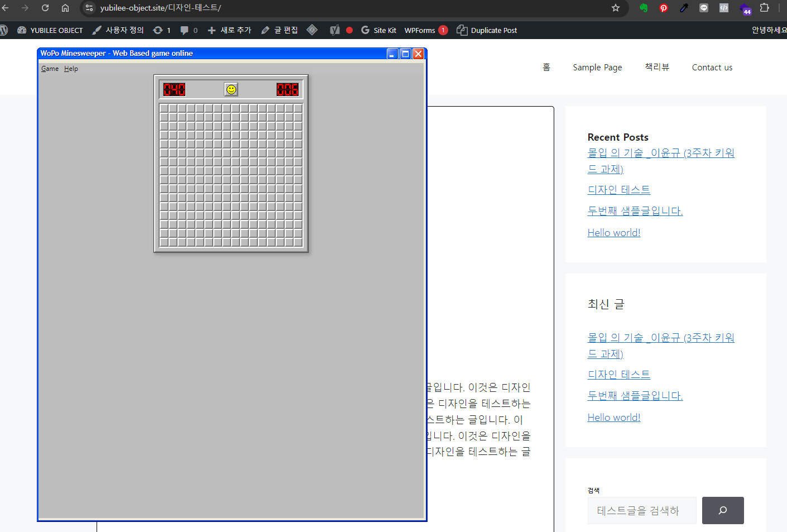Bookmark this page with the star
The height and width of the screenshot is (532, 787).
pos(616,8)
